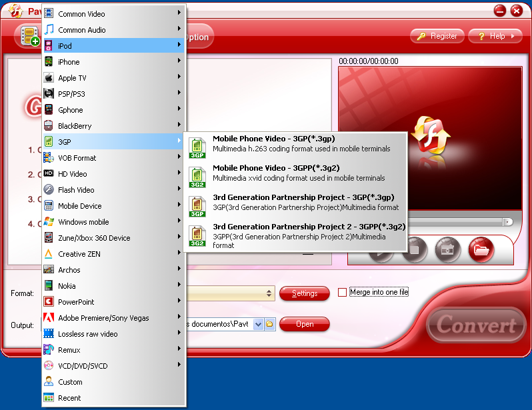Click the large Convert button

click(476, 325)
